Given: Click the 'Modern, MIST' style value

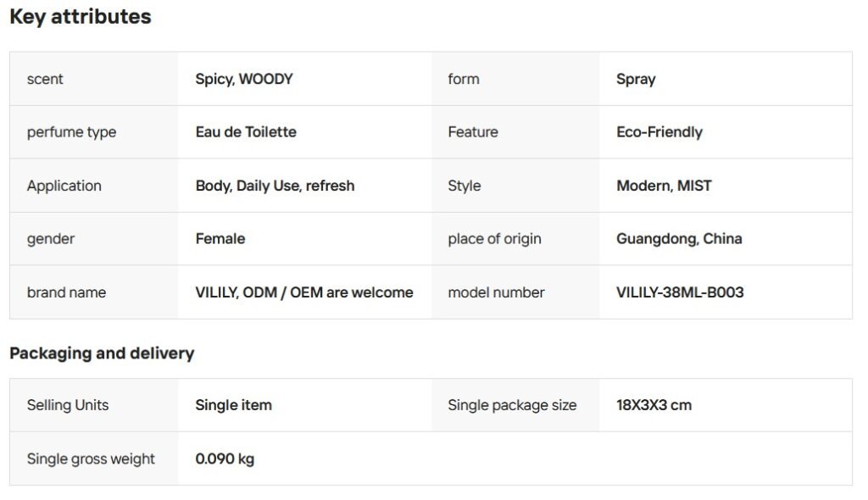Looking at the screenshot, I should (x=664, y=186).
